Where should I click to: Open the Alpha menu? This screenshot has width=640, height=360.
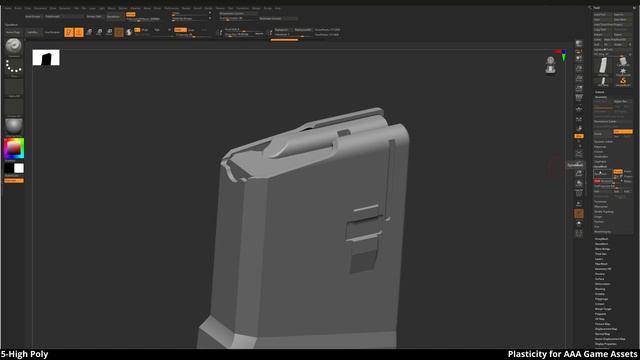tap(8, 8)
